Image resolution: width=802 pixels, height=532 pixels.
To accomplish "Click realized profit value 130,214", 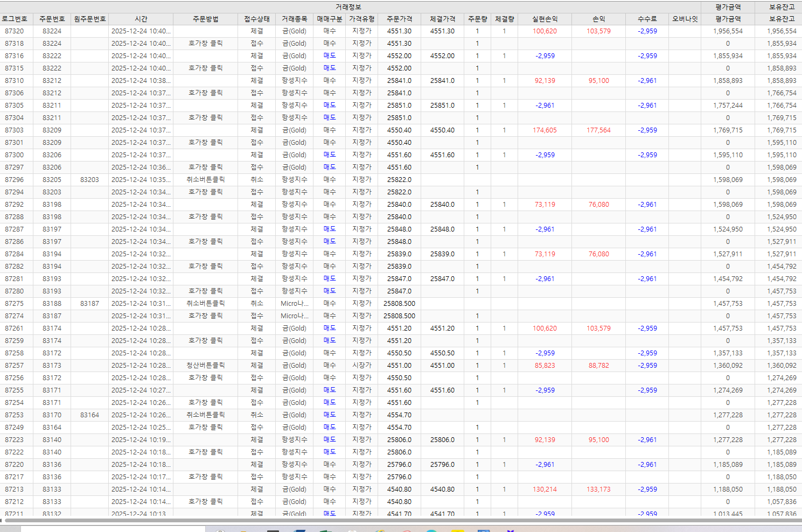I will [545, 489].
